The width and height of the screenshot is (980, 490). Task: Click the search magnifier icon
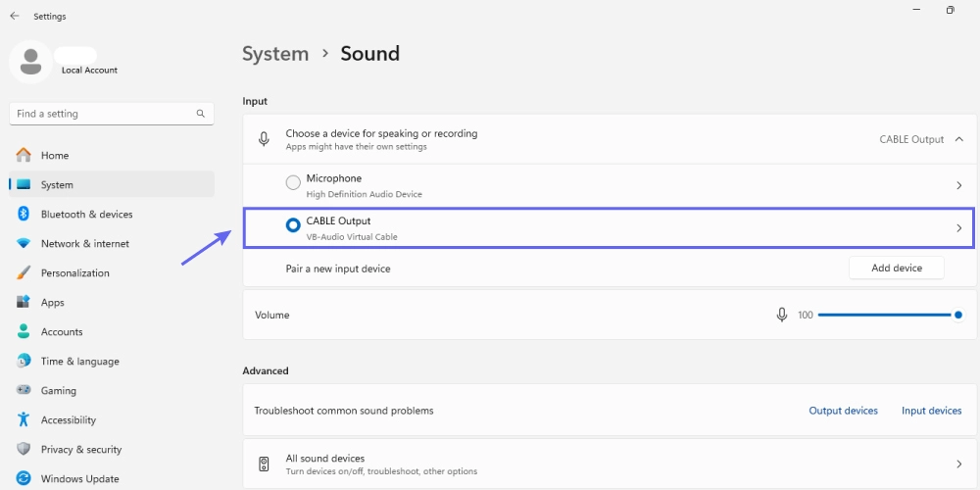coord(201,114)
